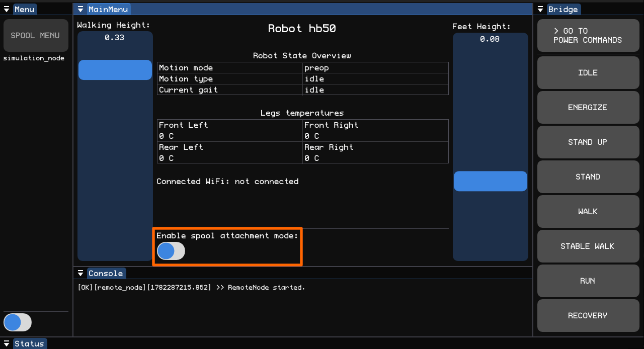Click the Legs temperatures heading
This screenshot has width=644, height=349.
pyautogui.click(x=302, y=113)
